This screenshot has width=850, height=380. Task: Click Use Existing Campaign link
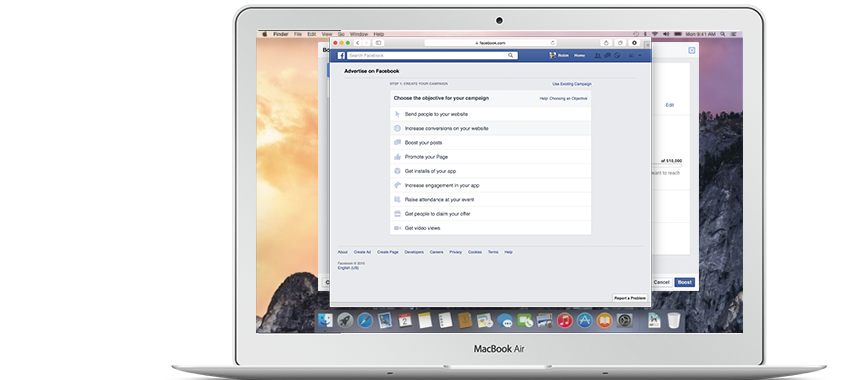[x=572, y=84]
